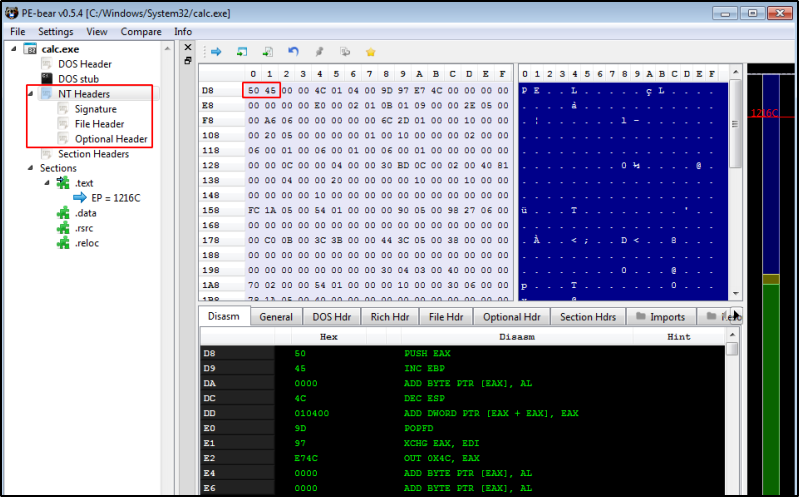Click hex byte 50 at offset D8
Screen dimensions: 799x497
click(x=253, y=89)
